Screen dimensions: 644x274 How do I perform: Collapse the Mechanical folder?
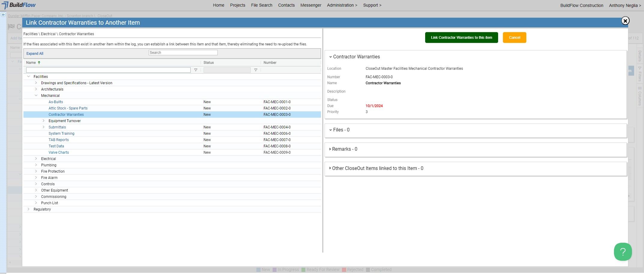[x=36, y=96]
